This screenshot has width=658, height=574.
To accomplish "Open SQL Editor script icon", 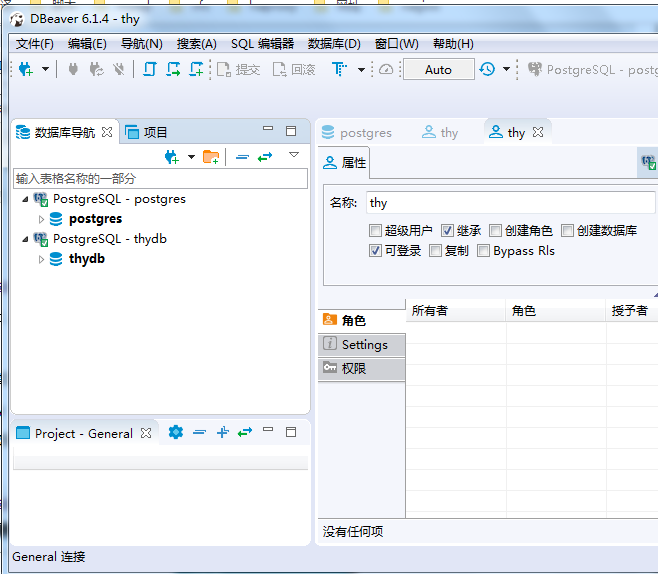I will click(150, 69).
